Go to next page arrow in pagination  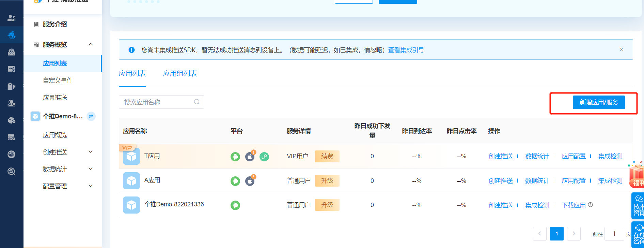pos(574,234)
